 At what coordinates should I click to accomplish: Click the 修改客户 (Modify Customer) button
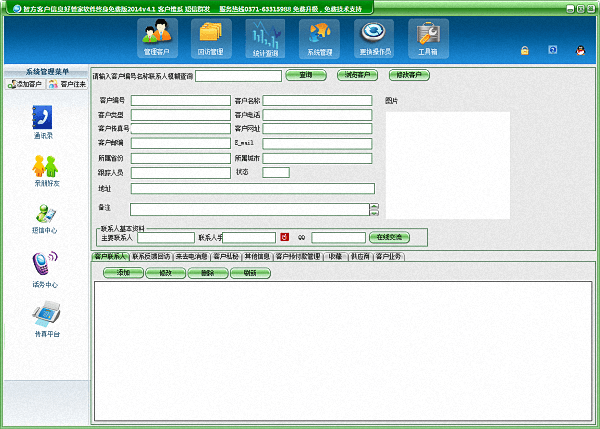(x=409, y=75)
